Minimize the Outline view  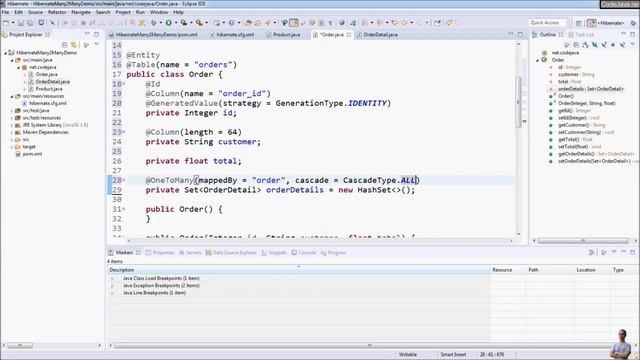point(623,34)
